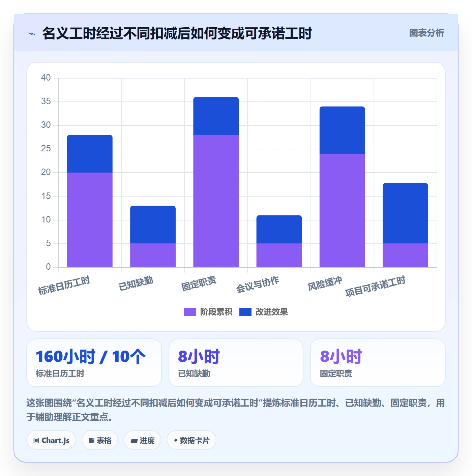
Task: Click the x-axis label 固定职责
Action: 199,283
